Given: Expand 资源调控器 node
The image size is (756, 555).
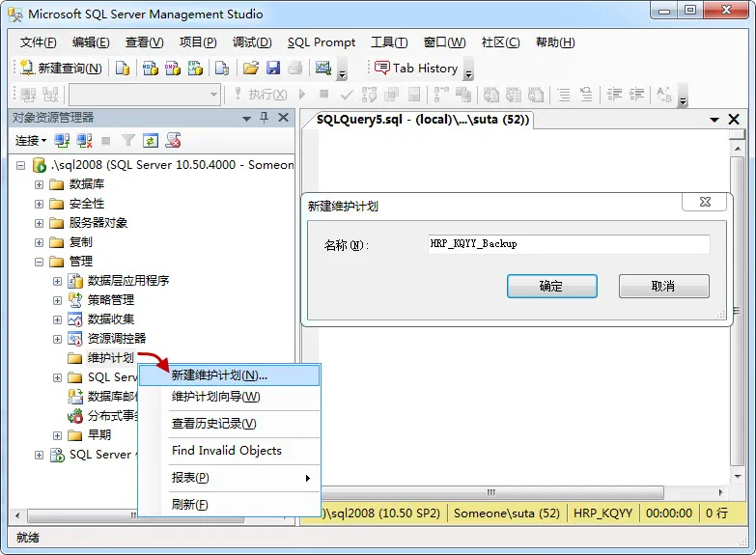Looking at the screenshot, I should point(57,339).
